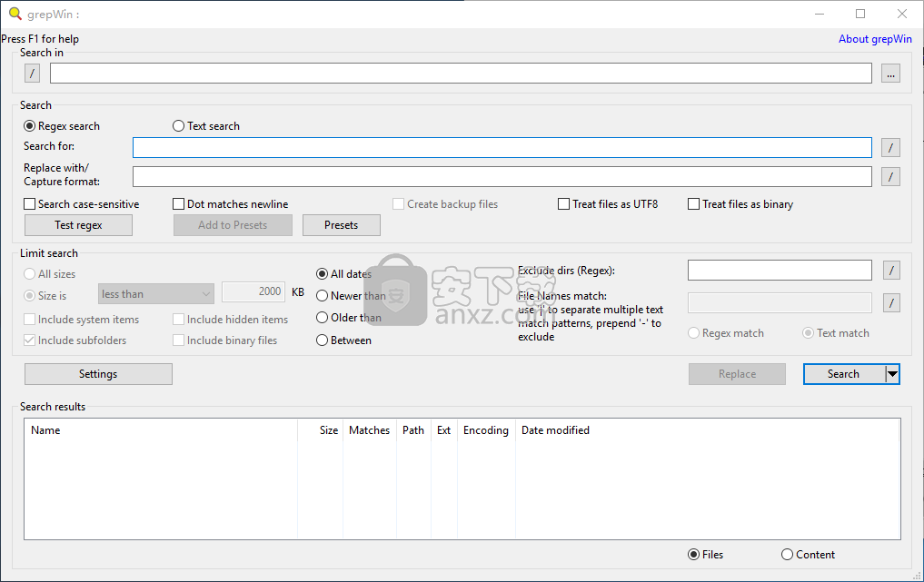The height and width of the screenshot is (582, 924).
Task: Close the grepWin window
Action: [x=902, y=14]
